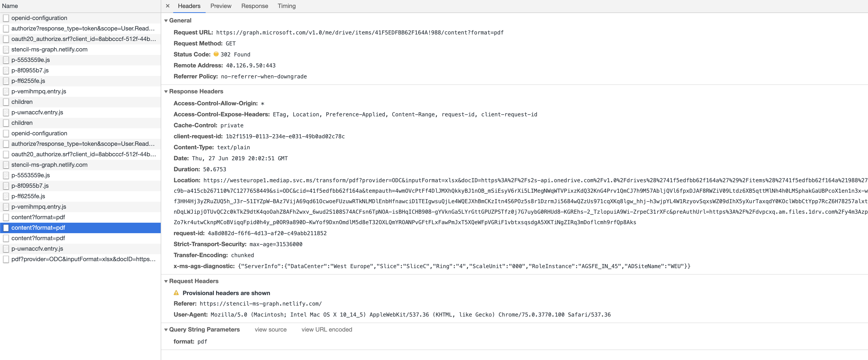The image size is (868, 360).
Task: Click the document icon for stencil-ms-graph.netlify.com
Action: click(x=6, y=49)
